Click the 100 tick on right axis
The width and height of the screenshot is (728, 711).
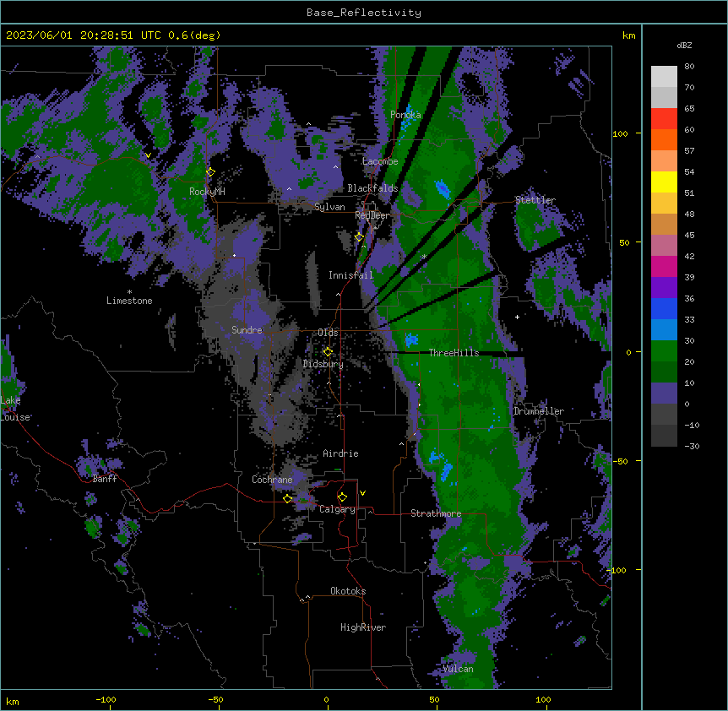pos(620,133)
